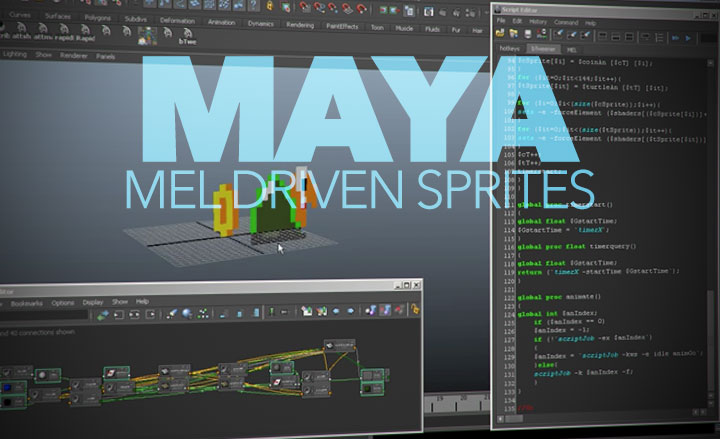
Task: Click the Clear Input broom icon
Action: point(572,35)
